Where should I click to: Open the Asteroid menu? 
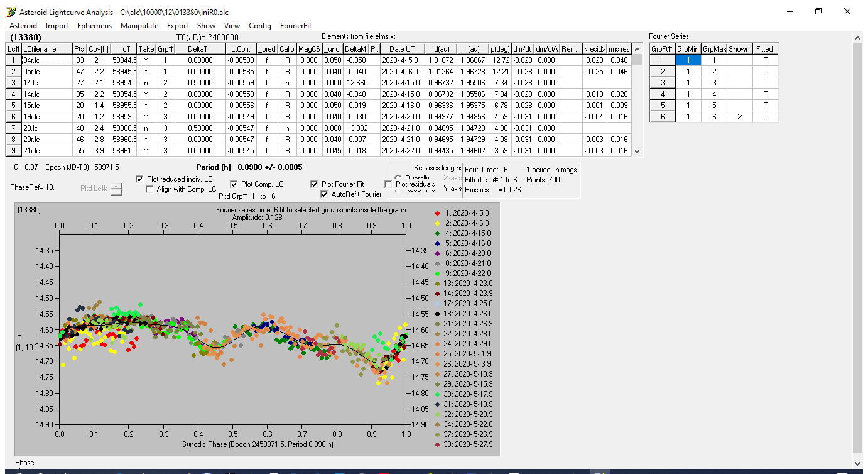tap(23, 26)
